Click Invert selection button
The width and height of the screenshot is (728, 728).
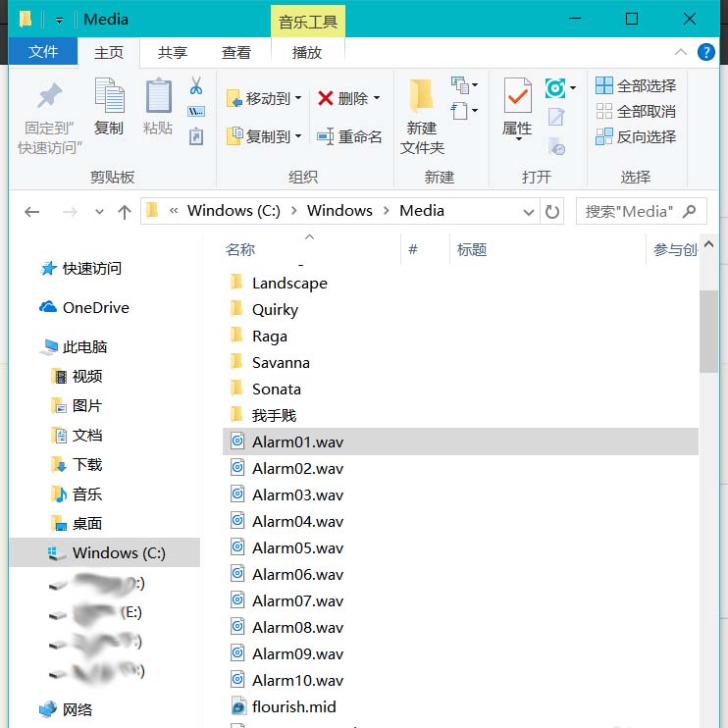[x=635, y=136]
